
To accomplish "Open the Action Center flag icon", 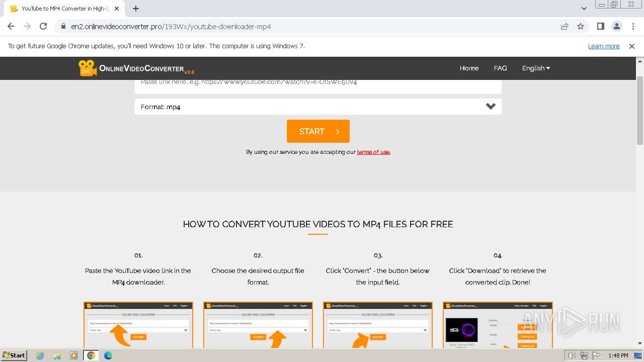I will [x=595, y=355].
